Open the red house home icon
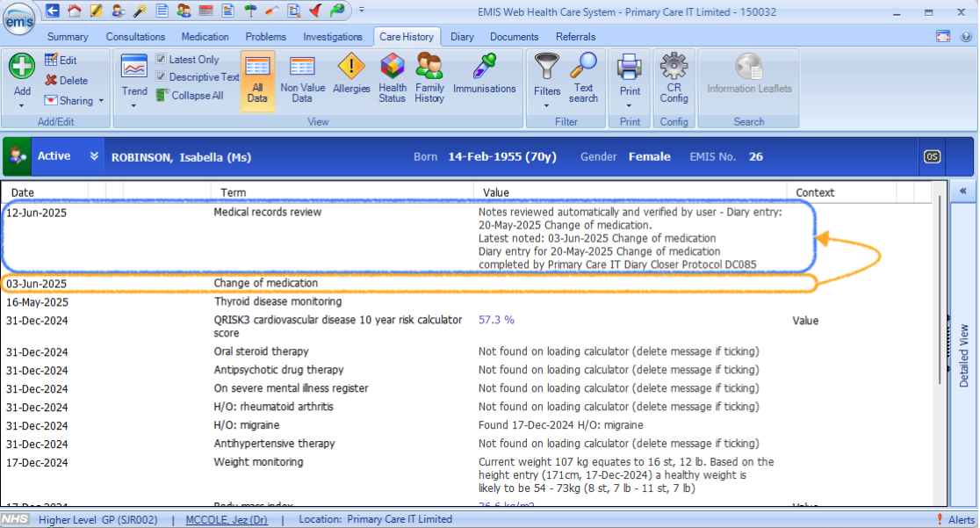Viewport: 980px width, 528px height. 75,11
